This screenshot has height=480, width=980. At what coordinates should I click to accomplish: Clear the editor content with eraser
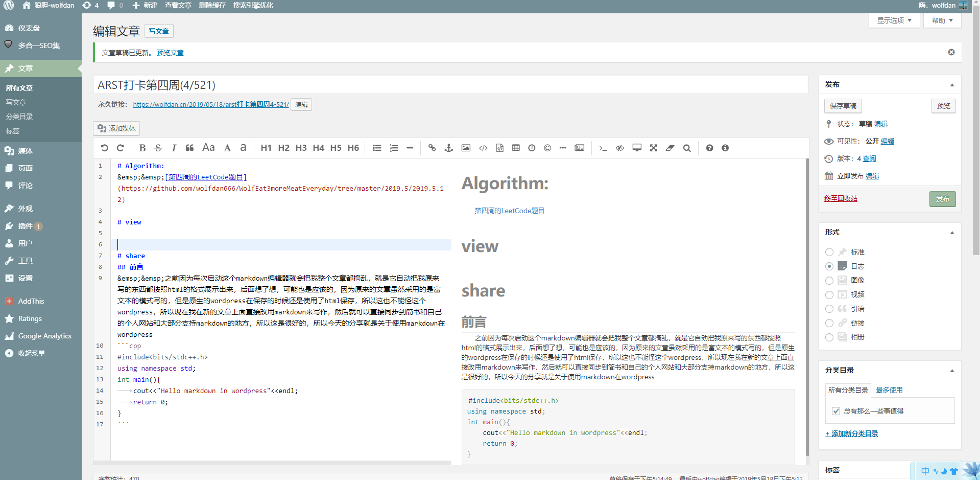(670, 148)
